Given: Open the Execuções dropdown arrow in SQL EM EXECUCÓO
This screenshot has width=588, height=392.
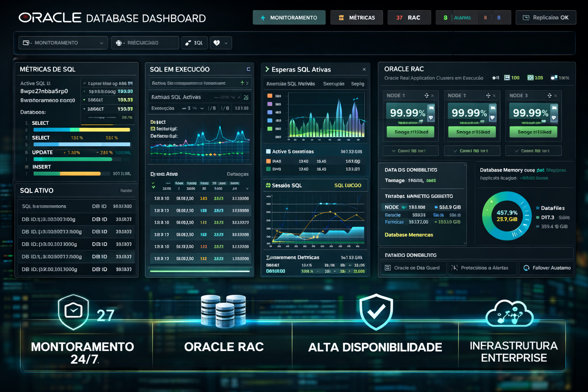Looking at the screenshot, I should 202,108.
